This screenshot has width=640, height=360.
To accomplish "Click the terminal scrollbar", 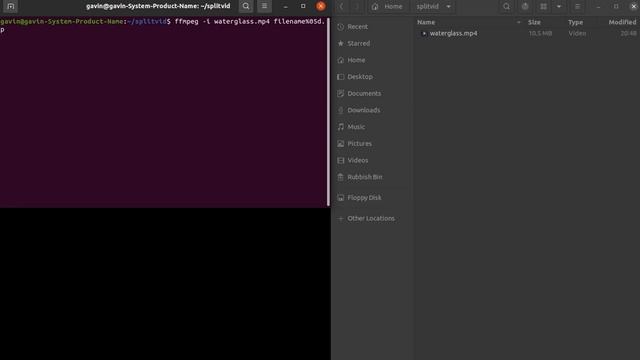I will pyautogui.click(x=328, y=111).
